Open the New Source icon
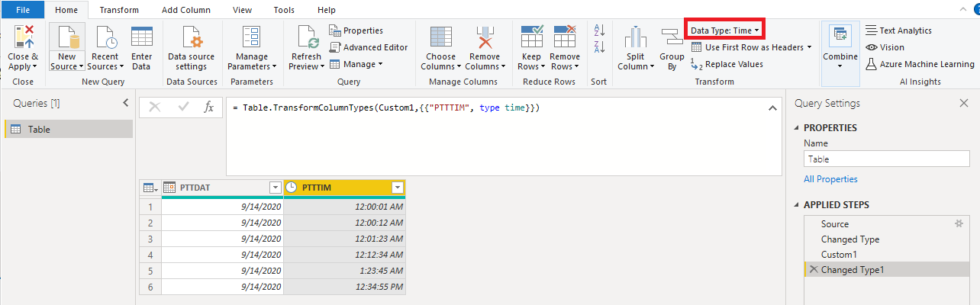 tap(66, 37)
